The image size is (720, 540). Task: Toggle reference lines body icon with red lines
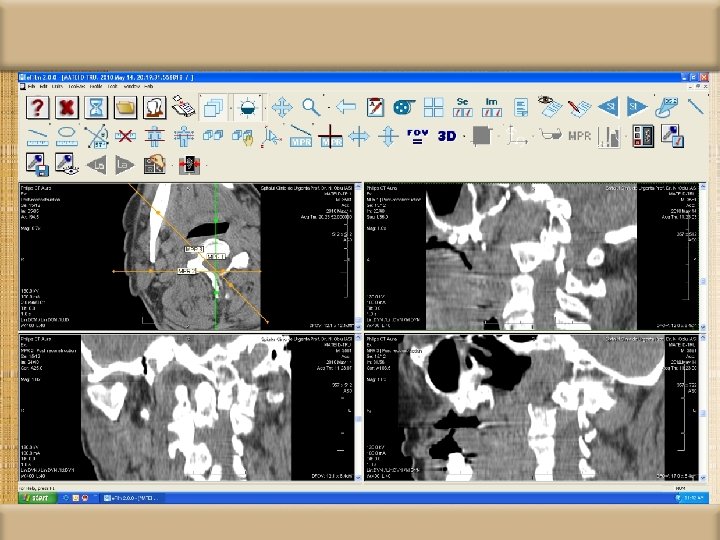pyautogui.click(x=155, y=136)
